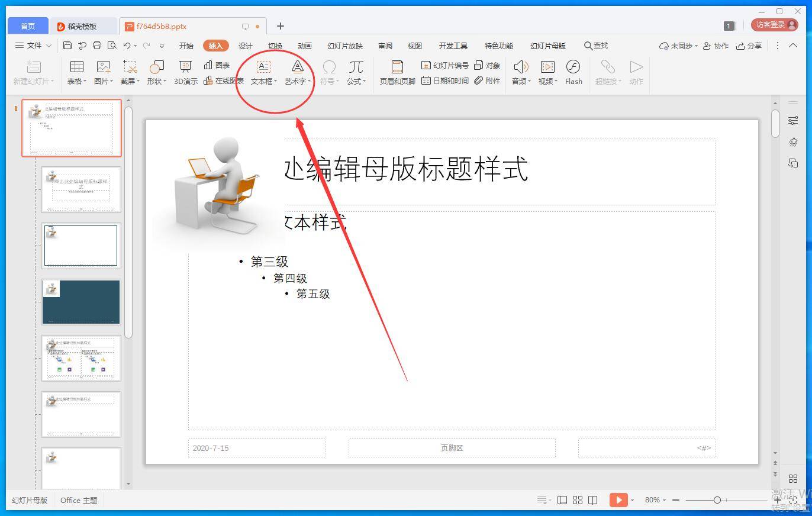Switch to the 设计 ribbon tab
This screenshot has height=516, width=812.
tap(246, 46)
